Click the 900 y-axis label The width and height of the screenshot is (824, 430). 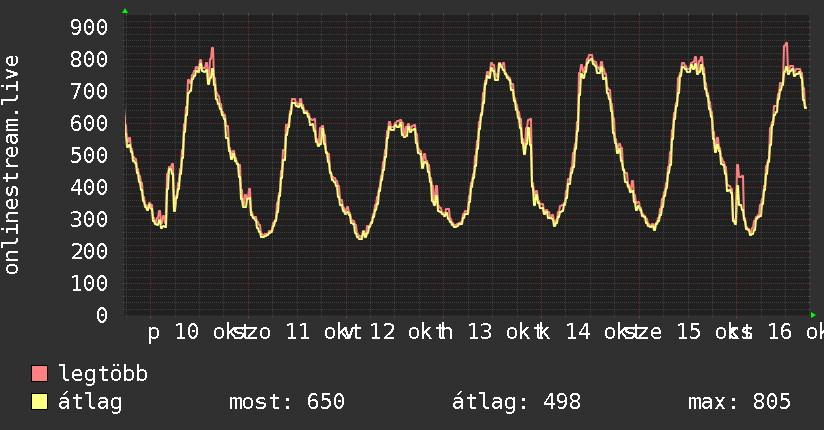[x=89, y=27]
